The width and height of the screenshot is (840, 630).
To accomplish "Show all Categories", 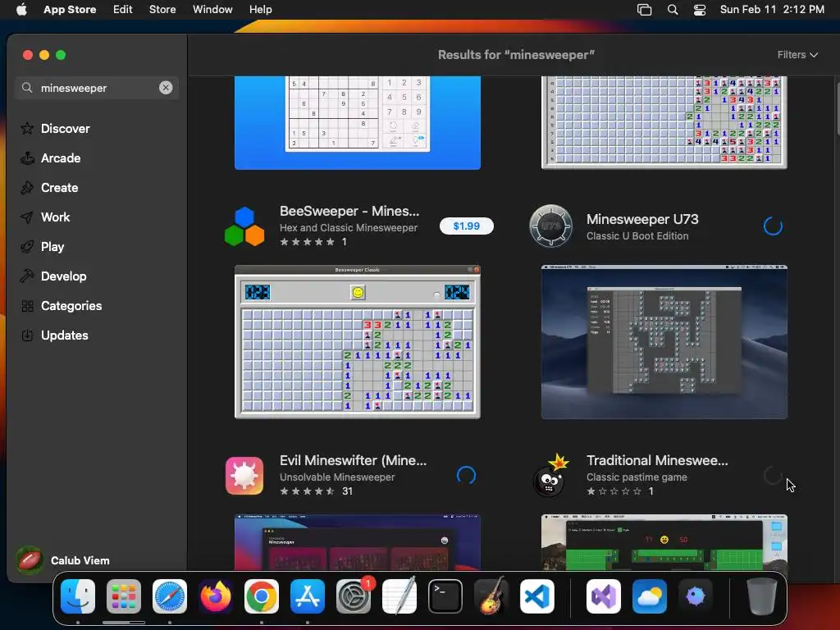I will (71, 305).
